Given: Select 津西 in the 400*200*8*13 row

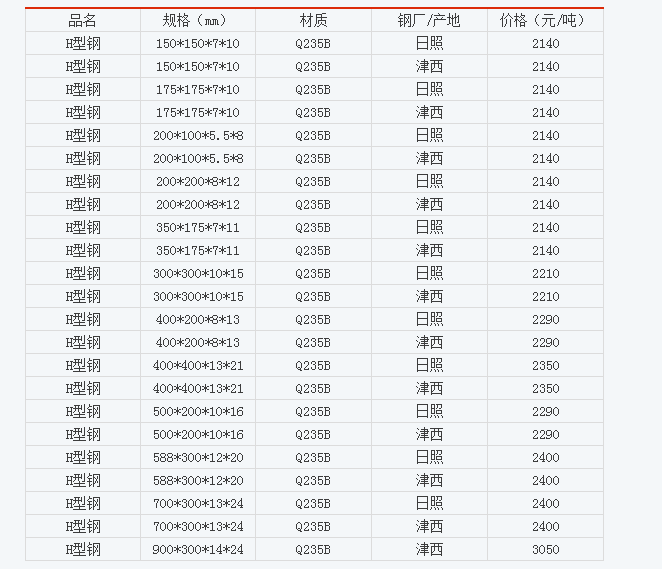Looking at the screenshot, I should click(x=429, y=342).
